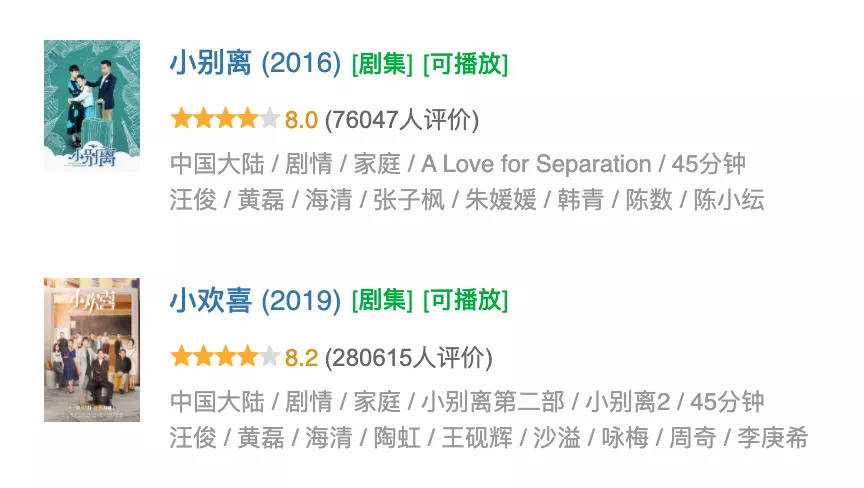Viewport: 864px width, 488px height.
Task: Click the 剧集 tag next to 小别离
Action: pyautogui.click(x=382, y=65)
